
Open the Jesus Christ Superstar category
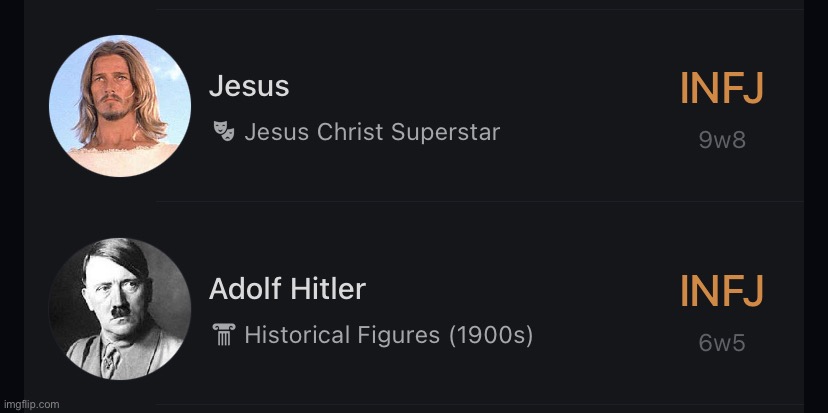tap(372, 132)
